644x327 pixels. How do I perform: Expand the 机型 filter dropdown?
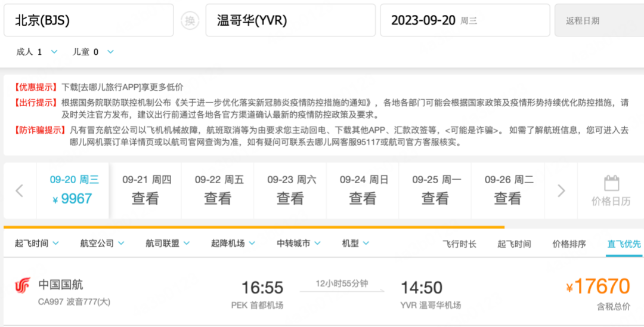pyautogui.click(x=355, y=243)
